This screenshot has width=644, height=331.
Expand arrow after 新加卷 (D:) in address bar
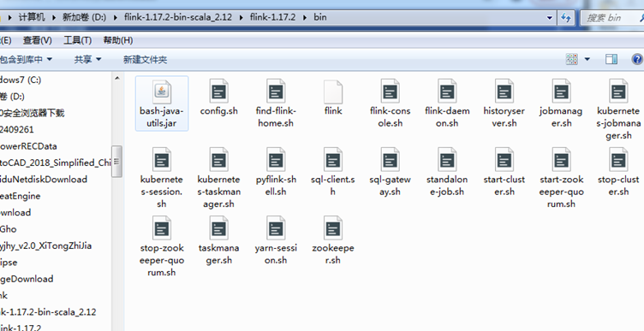tap(115, 17)
